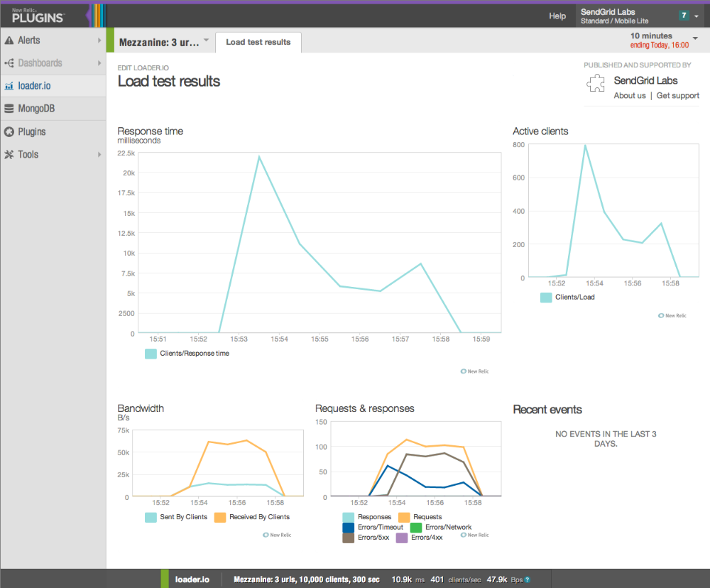This screenshot has width=710, height=588.
Task: Toggle the Received By Clients legend series
Action: (x=252, y=517)
